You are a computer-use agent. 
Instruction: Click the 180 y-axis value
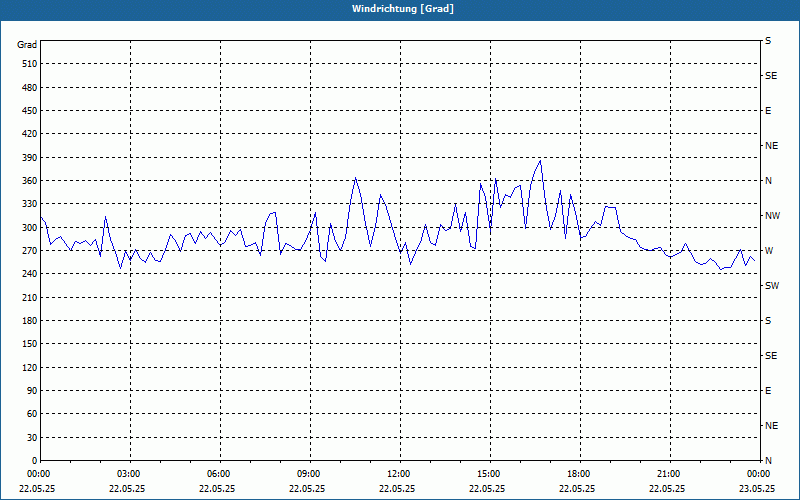(30, 321)
